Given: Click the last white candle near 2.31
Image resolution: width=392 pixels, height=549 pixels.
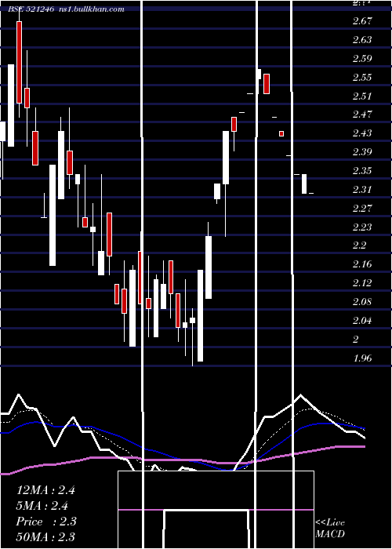Looking at the screenshot, I should click(304, 184).
